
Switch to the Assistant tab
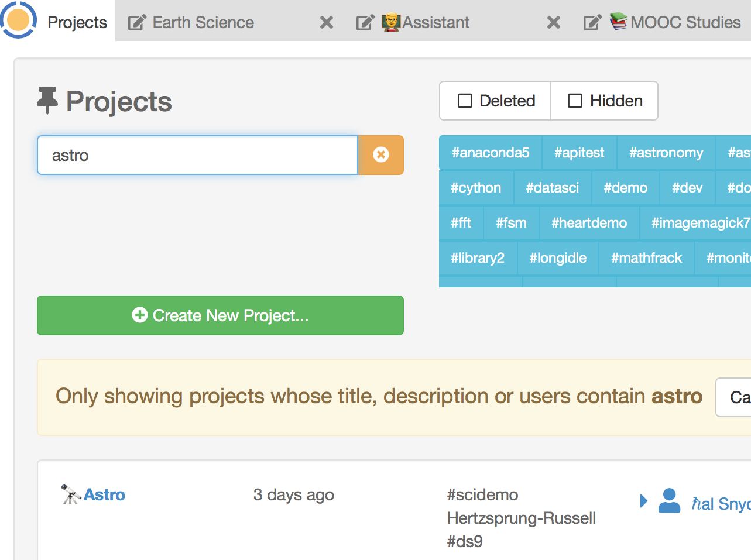coord(435,23)
